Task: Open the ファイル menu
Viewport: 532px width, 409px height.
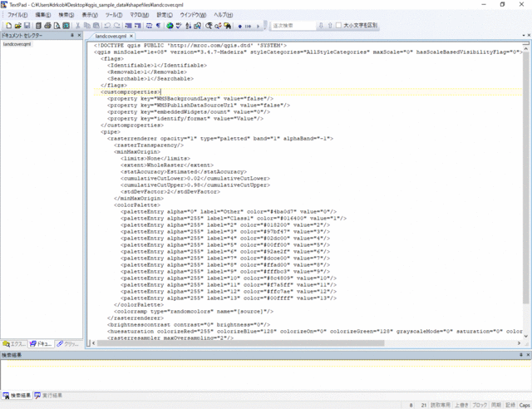Action: pyautogui.click(x=17, y=15)
